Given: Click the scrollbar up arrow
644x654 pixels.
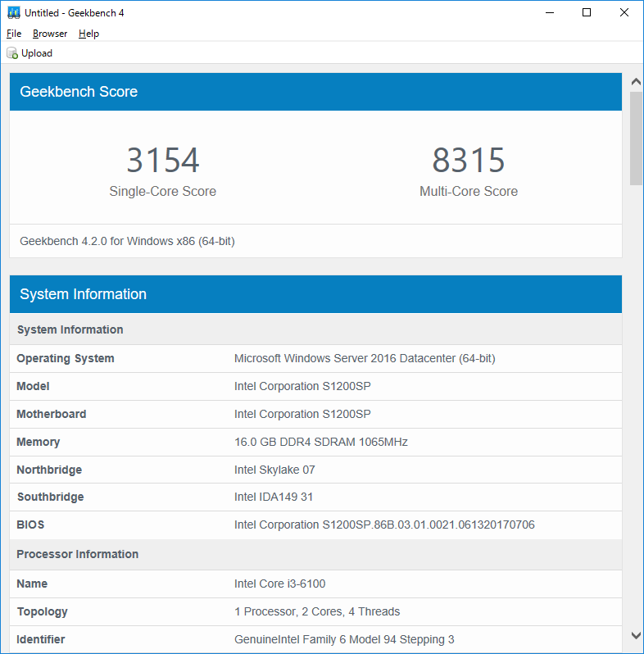Looking at the screenshot, I should coord(636,82).
